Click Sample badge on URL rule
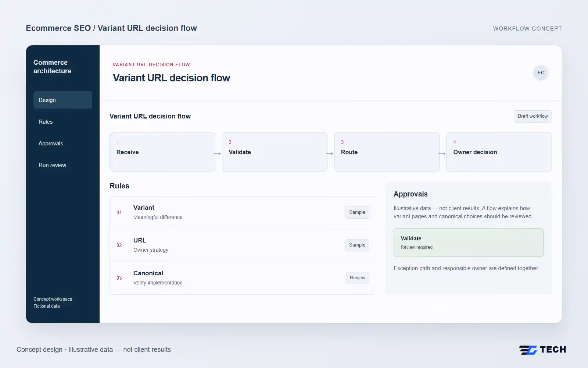588x368 pixels. tap(357, 245)
